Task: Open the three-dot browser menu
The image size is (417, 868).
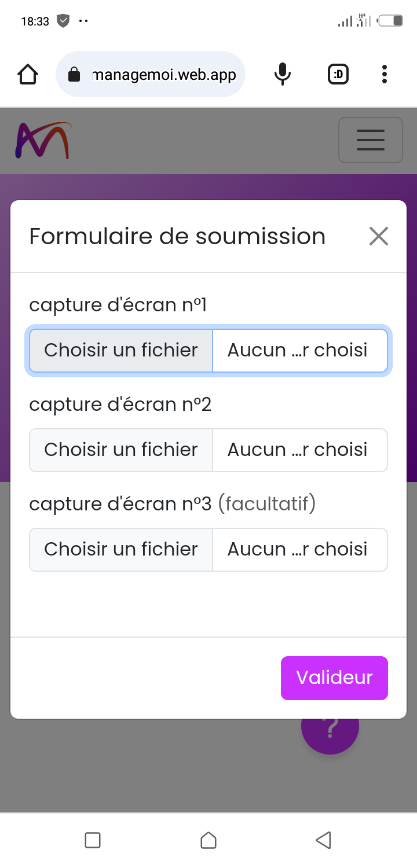Action: click(x=385, y=74)
